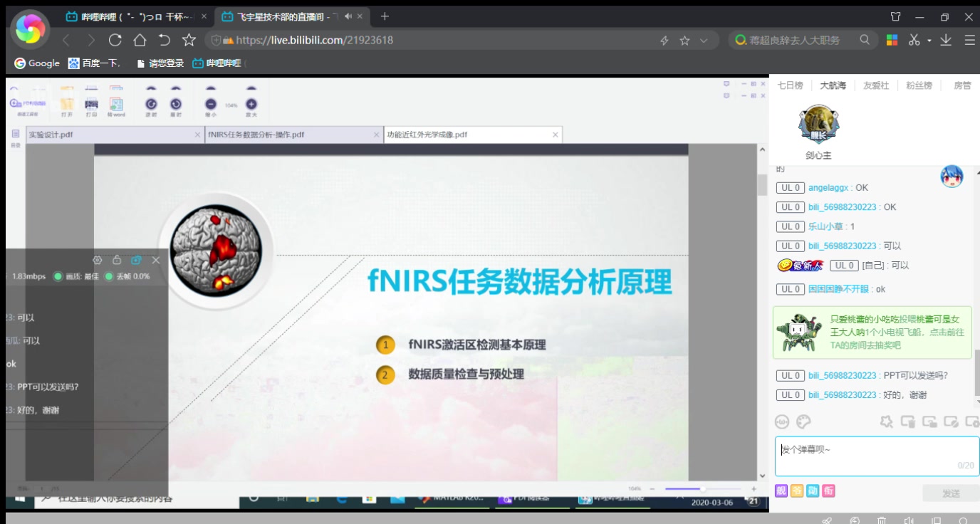Click zoom-out minus icon in PDF toolbar
The width and height of the screenshot is (980, 524).
click(211, 104)
